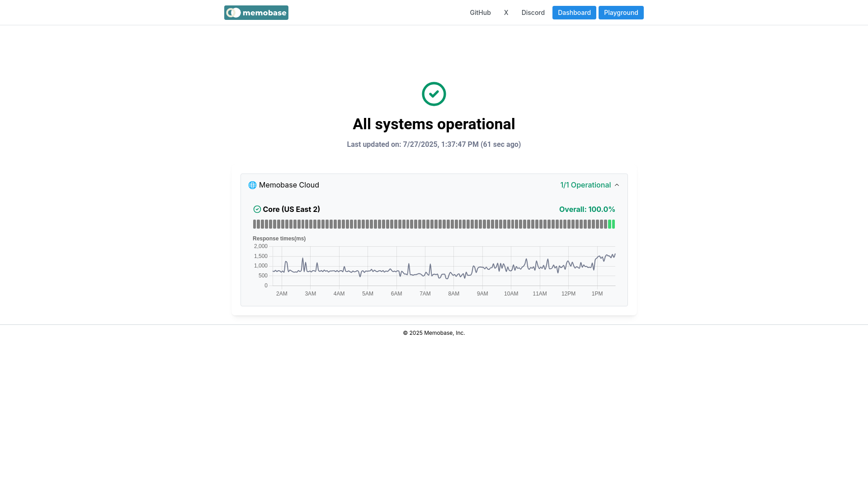This screenshot has width=868, height=488.
Task: Open the Discord link
Action: click(533, 13)
